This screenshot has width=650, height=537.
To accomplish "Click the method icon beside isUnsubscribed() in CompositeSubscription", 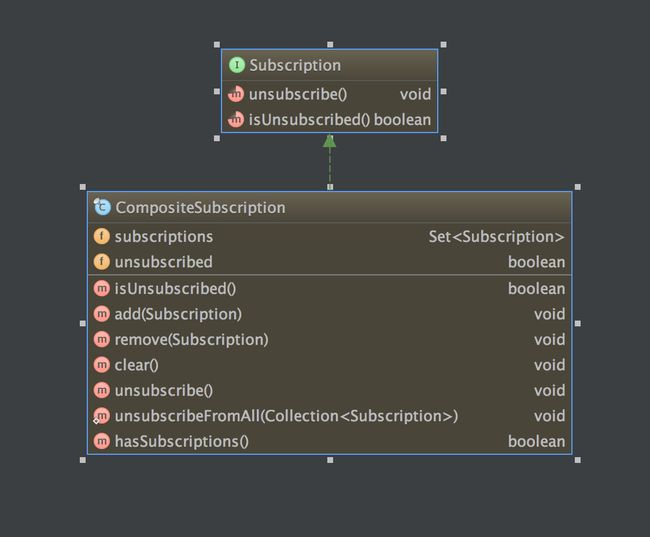I will [102, 289].
